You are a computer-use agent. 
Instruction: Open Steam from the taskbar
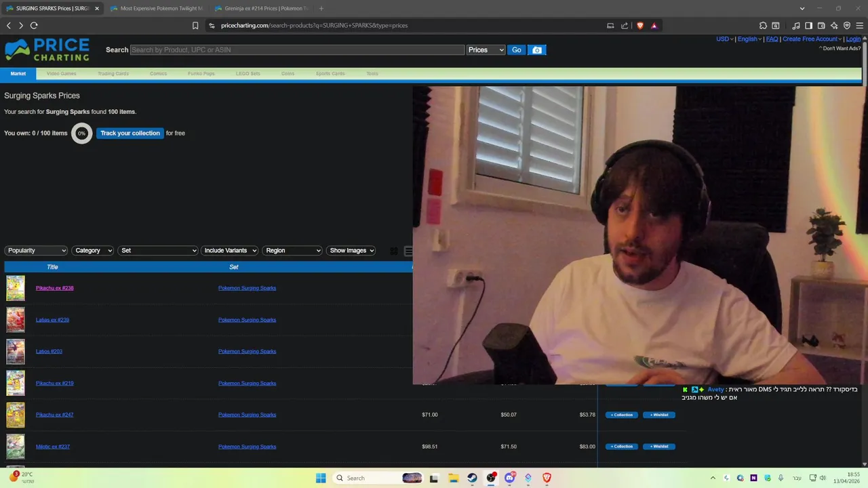pos(472,478)
